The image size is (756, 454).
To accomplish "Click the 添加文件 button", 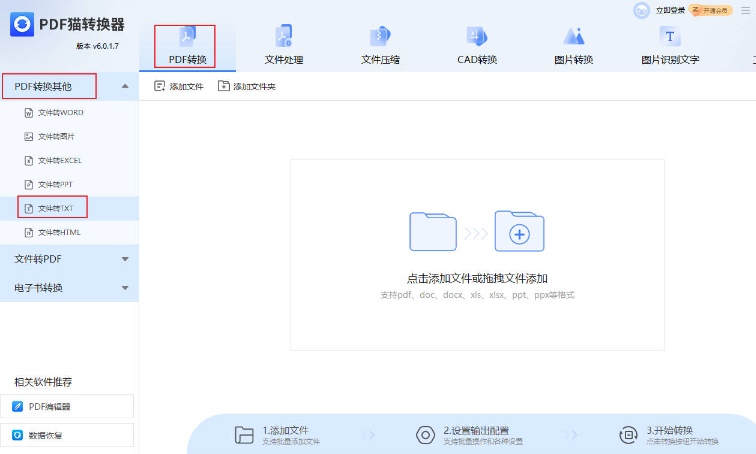I will tap(179, 87).
